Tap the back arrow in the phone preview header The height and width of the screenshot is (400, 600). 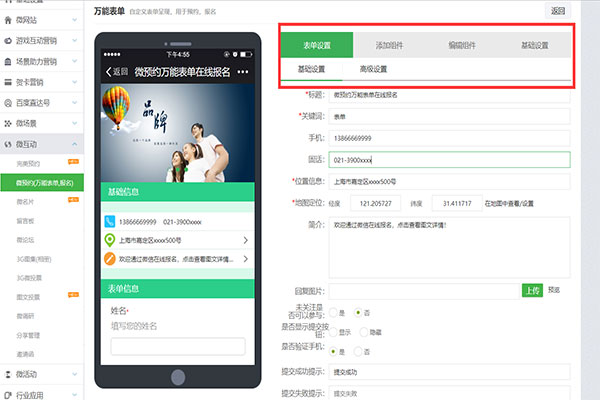109,72
